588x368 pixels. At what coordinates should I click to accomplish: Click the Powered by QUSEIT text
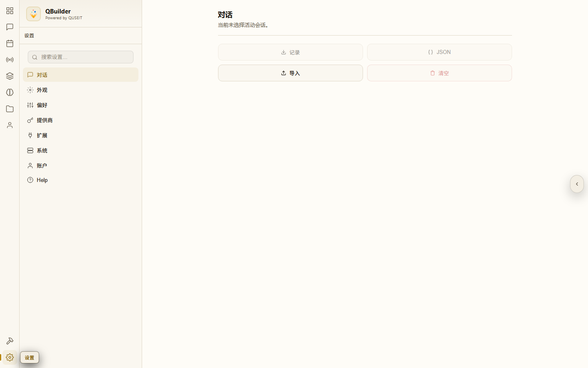pyautogui.click(x=64, y=18)
